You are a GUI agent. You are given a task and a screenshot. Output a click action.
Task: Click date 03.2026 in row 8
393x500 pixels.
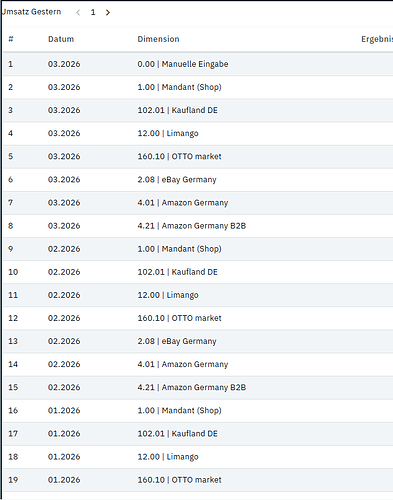coord(64,226)
